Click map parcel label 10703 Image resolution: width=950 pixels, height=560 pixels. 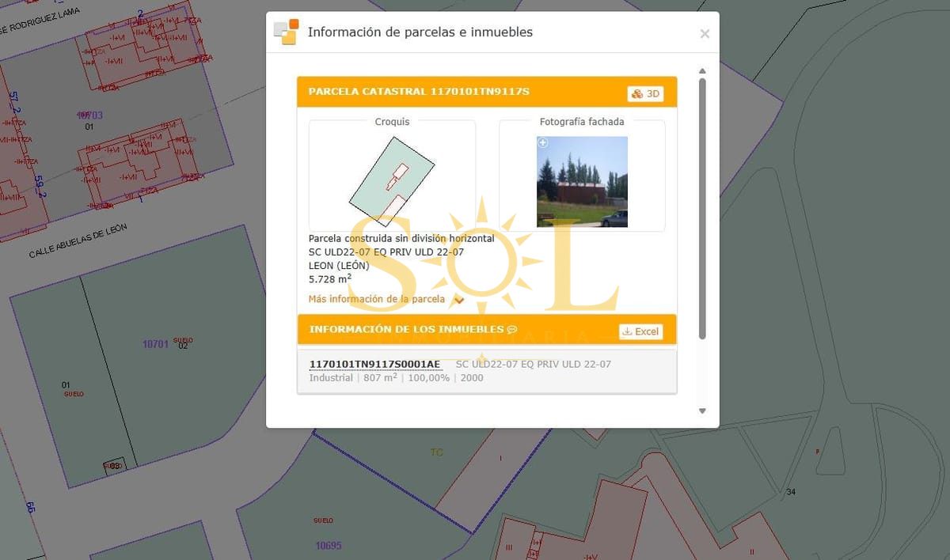coord(89,115)
